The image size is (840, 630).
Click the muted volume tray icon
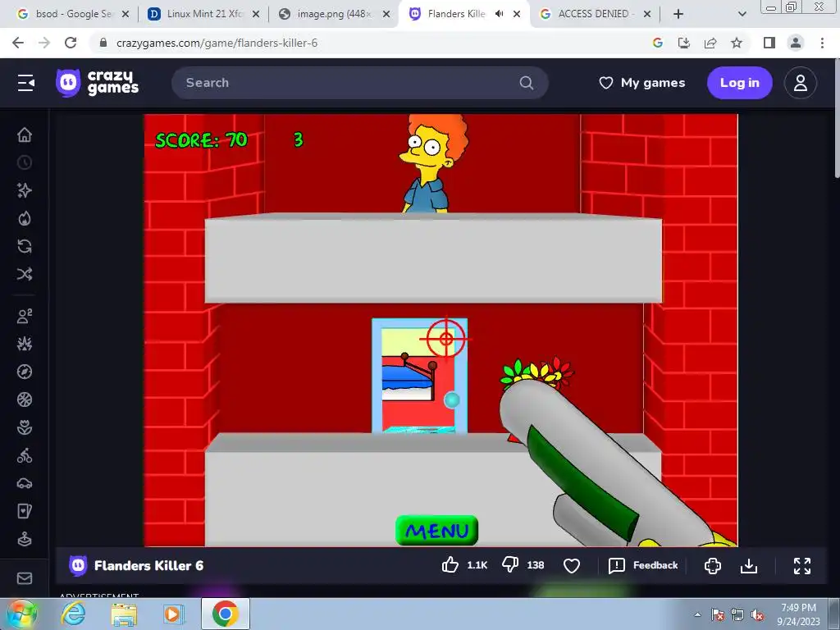click(x=757, y=614)
